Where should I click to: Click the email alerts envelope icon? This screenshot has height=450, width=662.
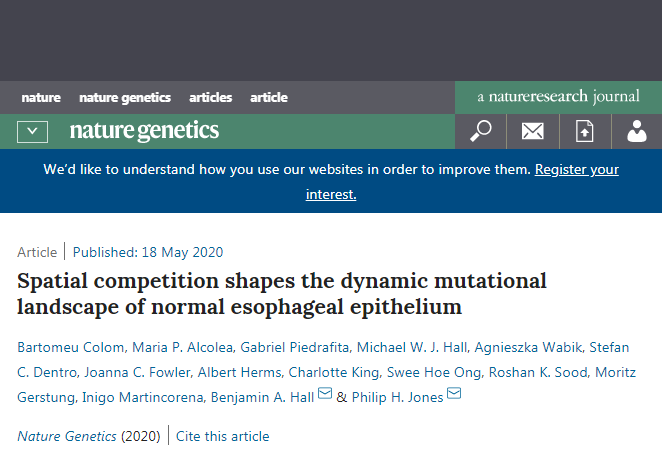coord(532,131)
